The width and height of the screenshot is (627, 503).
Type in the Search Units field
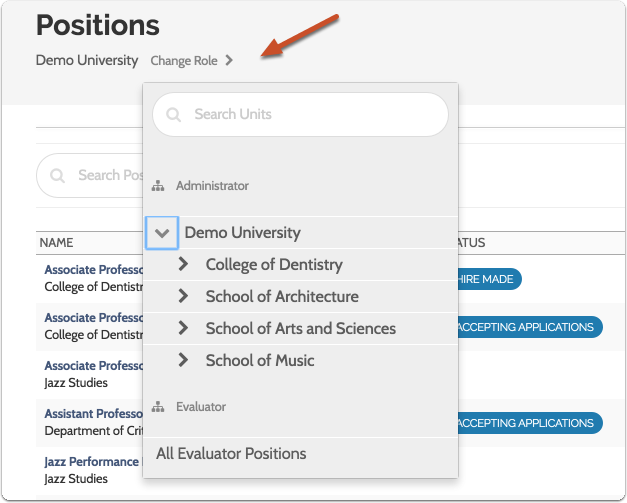tap(310, 115)
